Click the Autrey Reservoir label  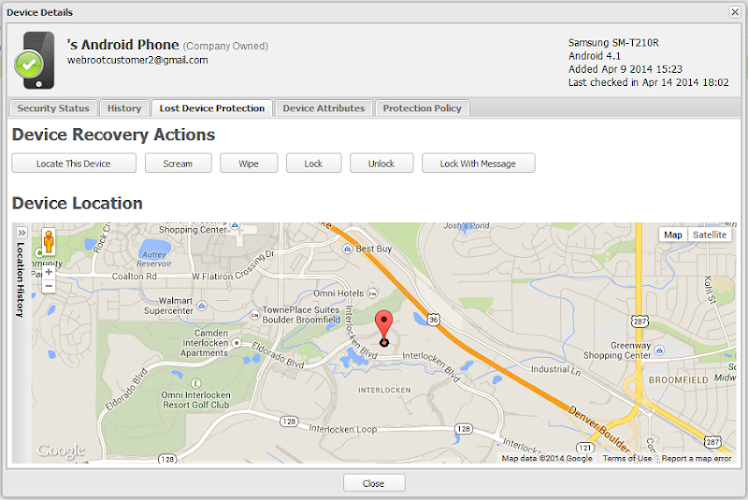pos(154,259)
